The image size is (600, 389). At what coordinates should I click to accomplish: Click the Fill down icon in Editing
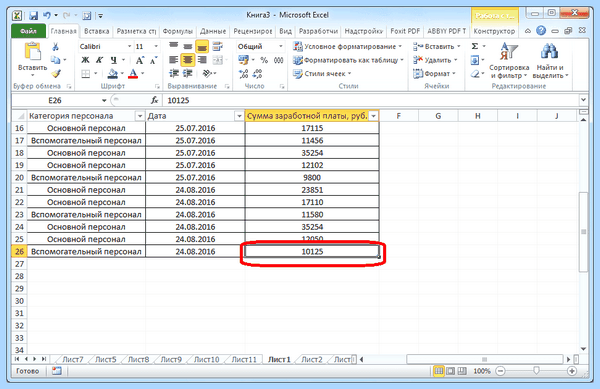point(475,60)
